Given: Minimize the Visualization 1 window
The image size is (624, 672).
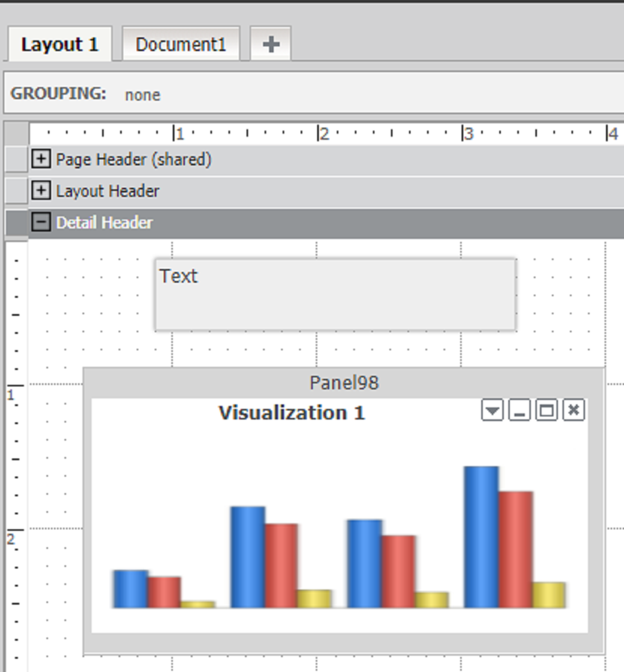Looking at the screenshot, I should point(519,411).
